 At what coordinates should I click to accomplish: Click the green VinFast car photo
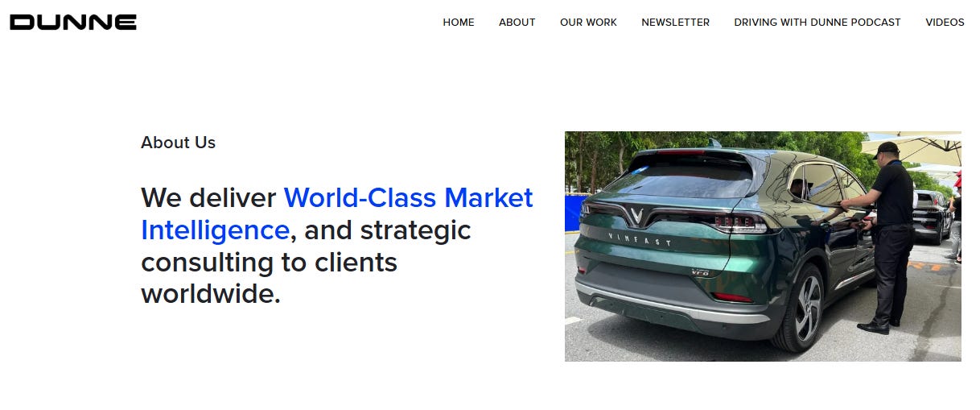[x=763, y=246]
